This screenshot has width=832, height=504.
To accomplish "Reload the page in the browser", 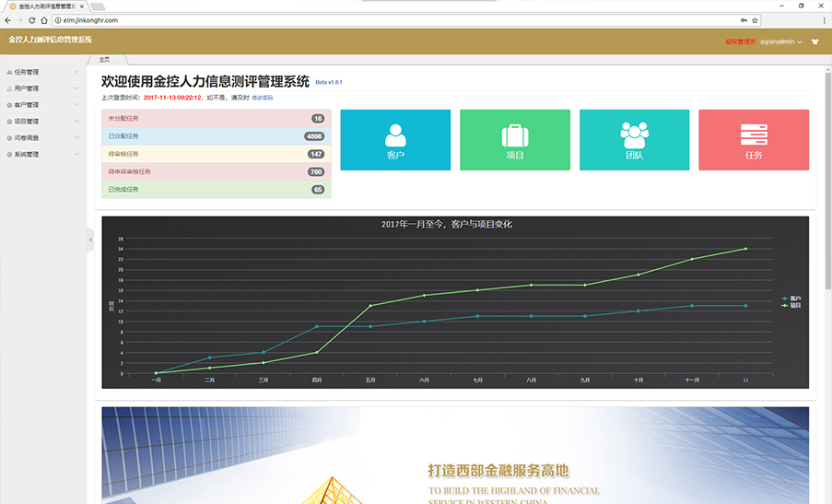I will (31, 19).
